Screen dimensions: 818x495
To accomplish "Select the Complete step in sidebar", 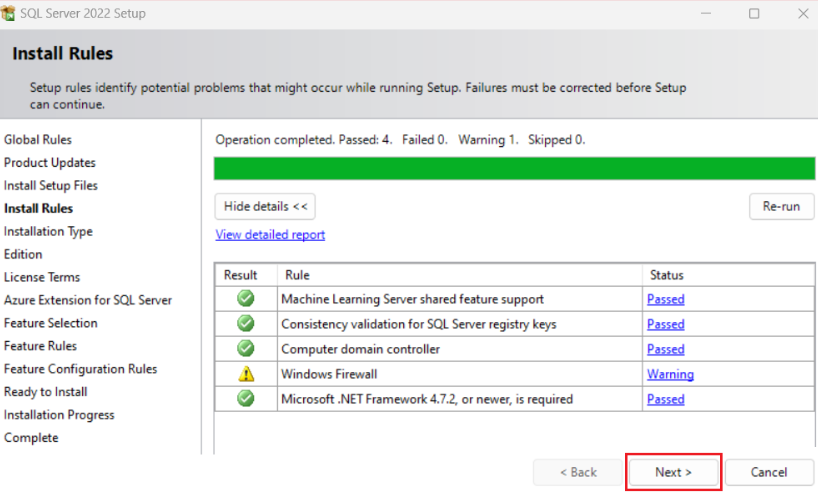I will click(x=31, y=438).
